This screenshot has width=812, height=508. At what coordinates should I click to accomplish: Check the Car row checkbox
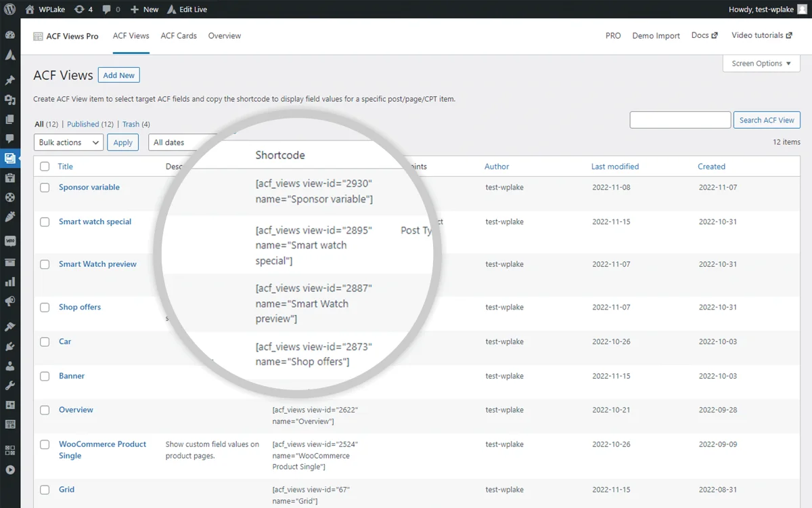click(x=45, y=342)
